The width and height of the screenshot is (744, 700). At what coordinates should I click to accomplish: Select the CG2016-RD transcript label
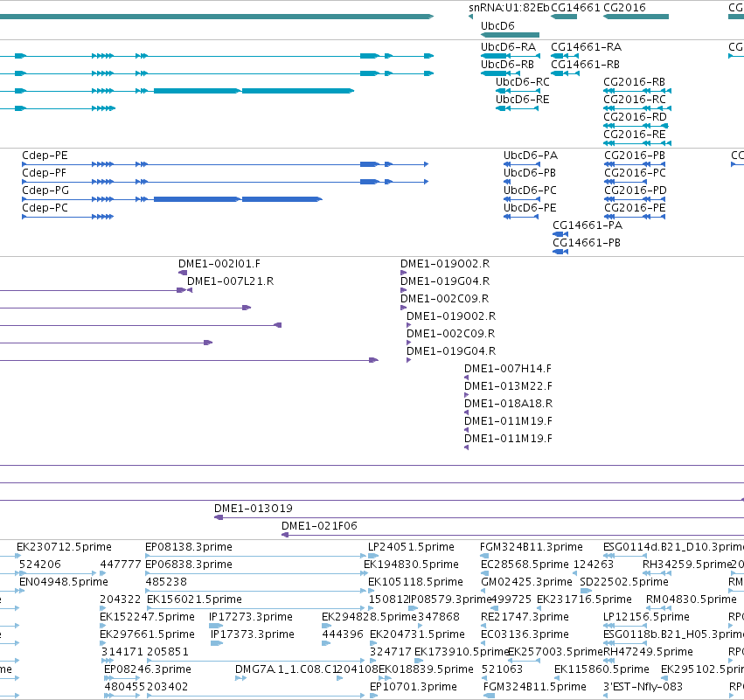(x=635, y=117)
